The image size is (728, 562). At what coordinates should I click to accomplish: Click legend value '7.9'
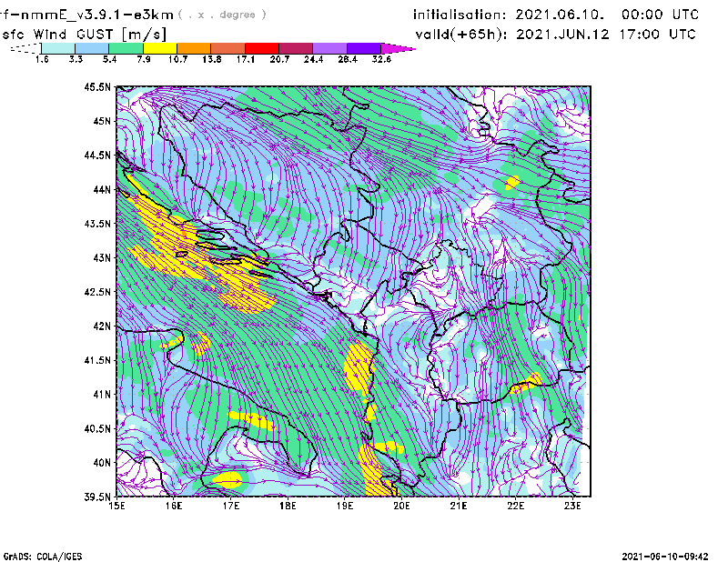(144, 59)
